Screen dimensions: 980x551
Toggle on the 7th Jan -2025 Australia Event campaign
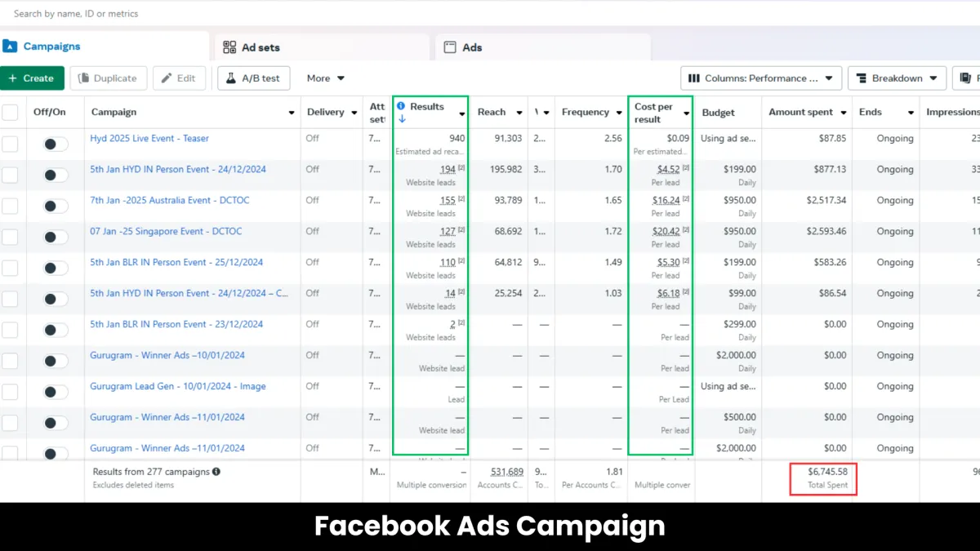56,206
